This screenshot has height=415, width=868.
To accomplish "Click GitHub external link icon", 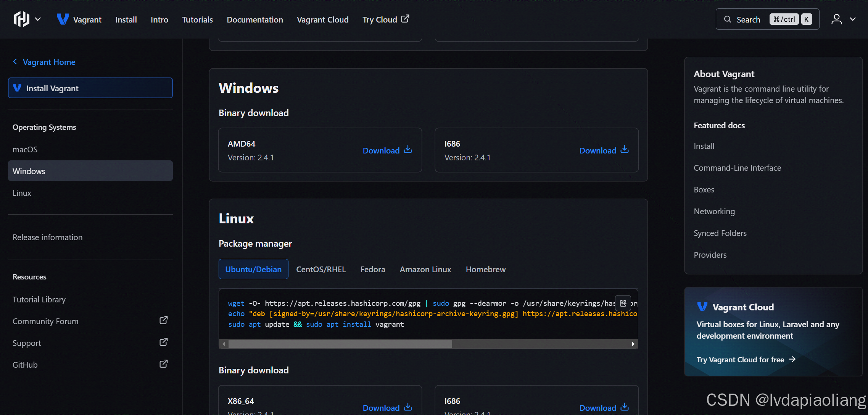I will (163, 364).
